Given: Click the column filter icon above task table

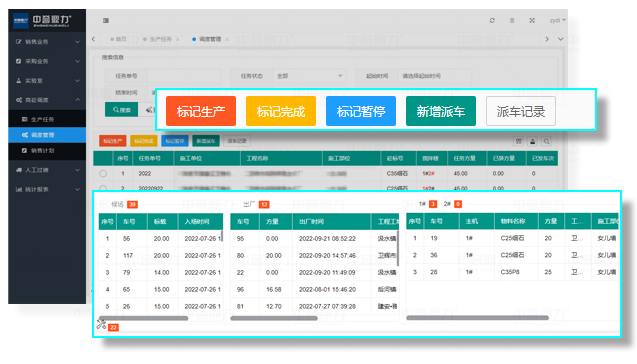Looking at the screenshot, I should (x=518, y=141).
